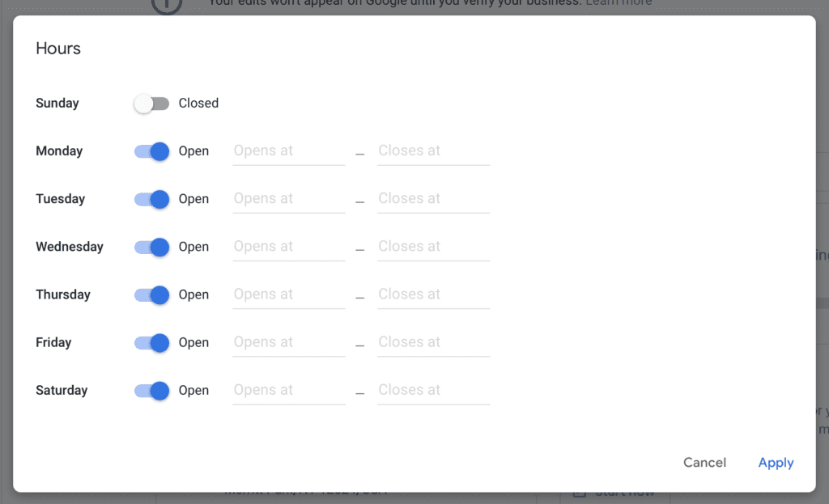Focus Friday's "Opens at" field

click(x=288, y=342)
